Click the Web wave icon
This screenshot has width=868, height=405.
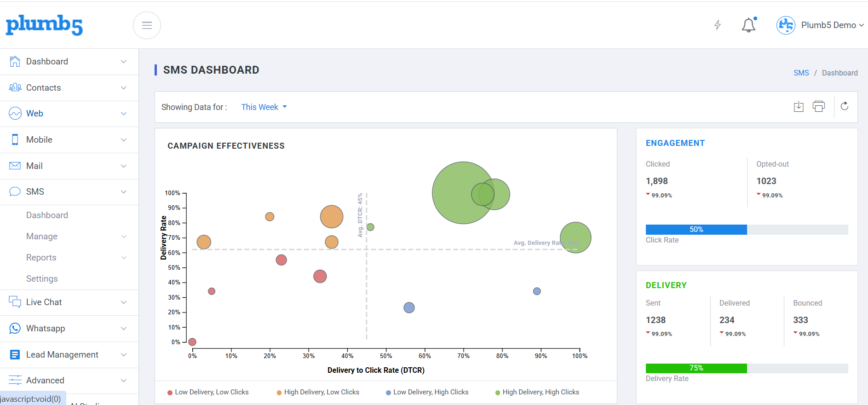coord(15,113)
